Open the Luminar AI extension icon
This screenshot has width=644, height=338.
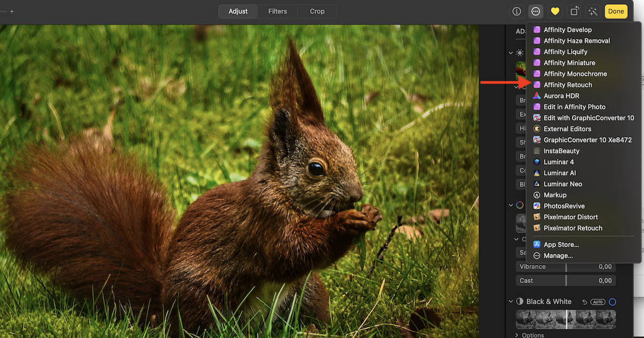537,173
